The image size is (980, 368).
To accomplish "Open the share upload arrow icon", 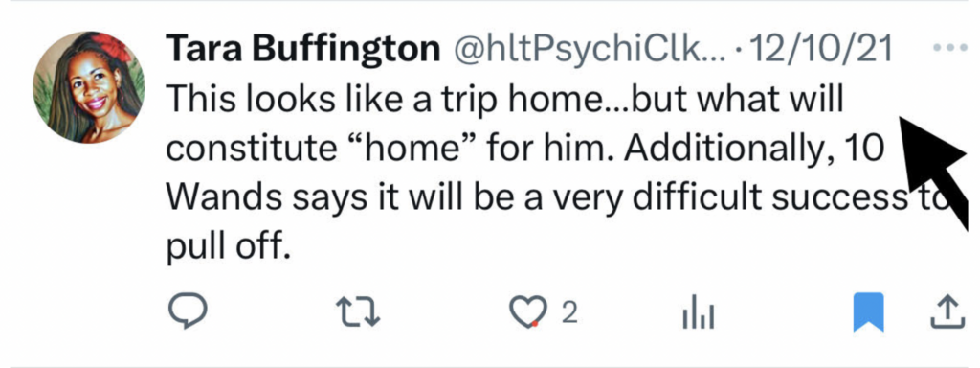I will [x=948, y=311].
